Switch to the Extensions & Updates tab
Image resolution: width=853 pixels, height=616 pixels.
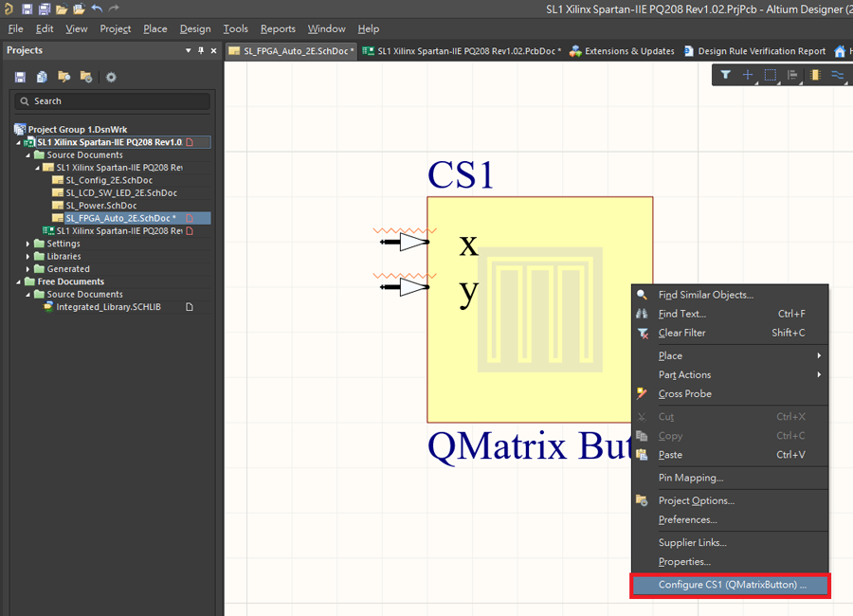(622, 51)
